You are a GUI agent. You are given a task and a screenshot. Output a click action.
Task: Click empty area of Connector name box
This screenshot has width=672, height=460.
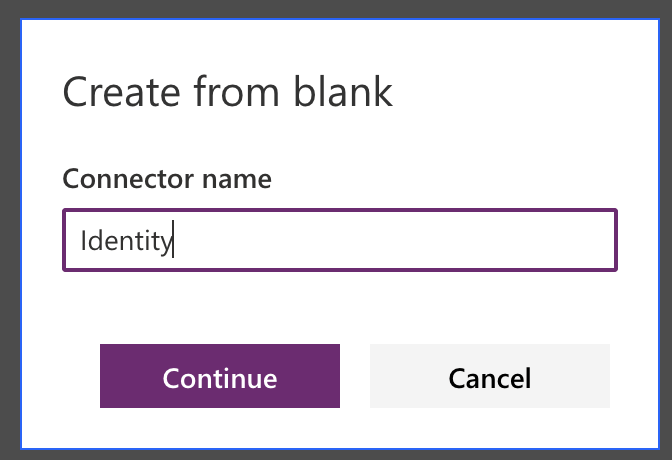click(x=420, y=240)
